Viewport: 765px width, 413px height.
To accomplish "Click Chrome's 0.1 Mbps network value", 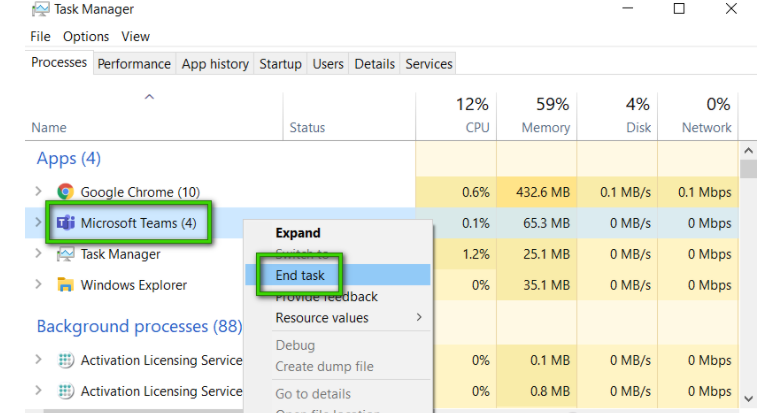I will pos(705,192).
